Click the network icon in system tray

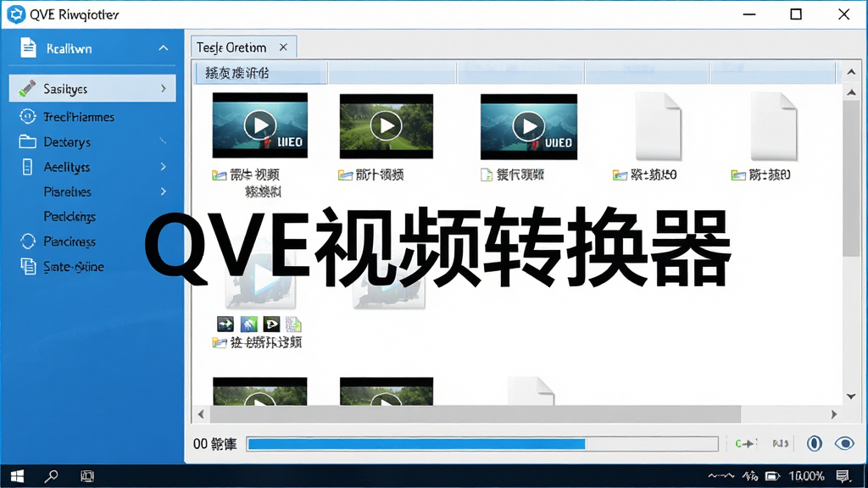(x=750, y=476)
